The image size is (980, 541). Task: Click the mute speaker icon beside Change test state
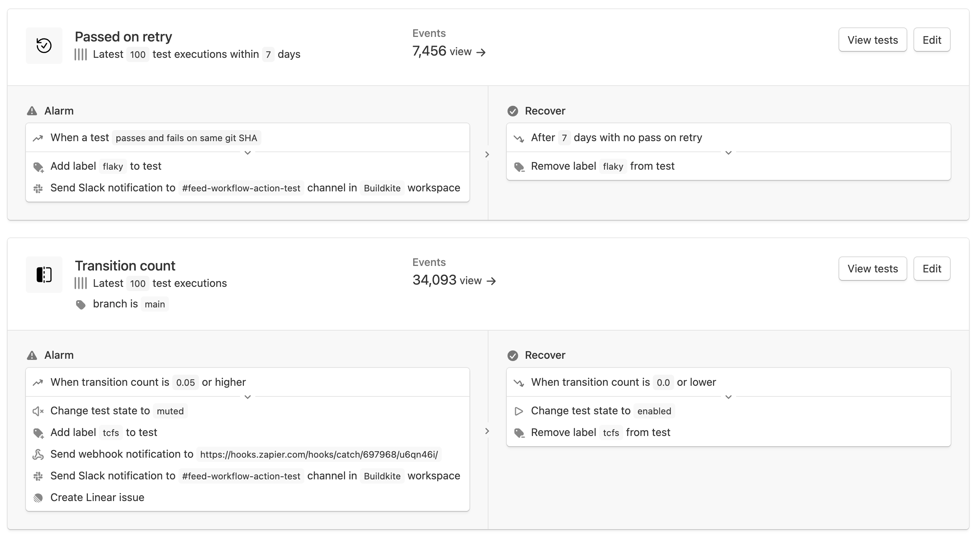[38, 411]
